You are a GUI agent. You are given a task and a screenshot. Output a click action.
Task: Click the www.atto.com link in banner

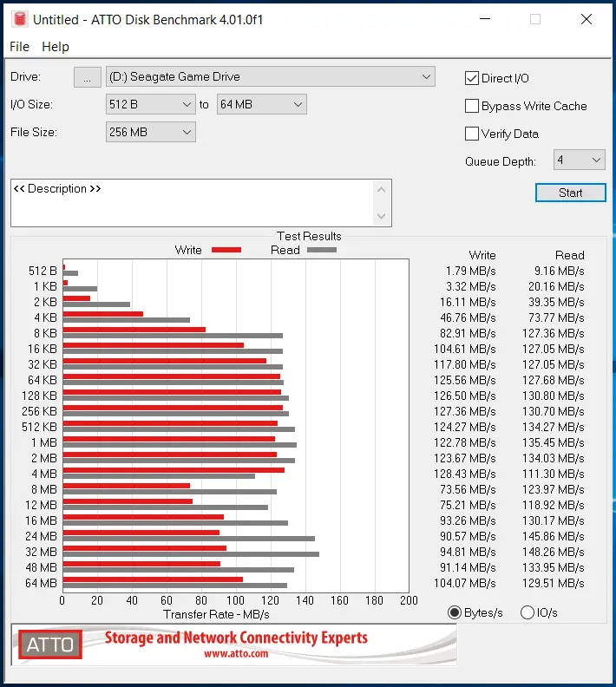coord(236,654)
